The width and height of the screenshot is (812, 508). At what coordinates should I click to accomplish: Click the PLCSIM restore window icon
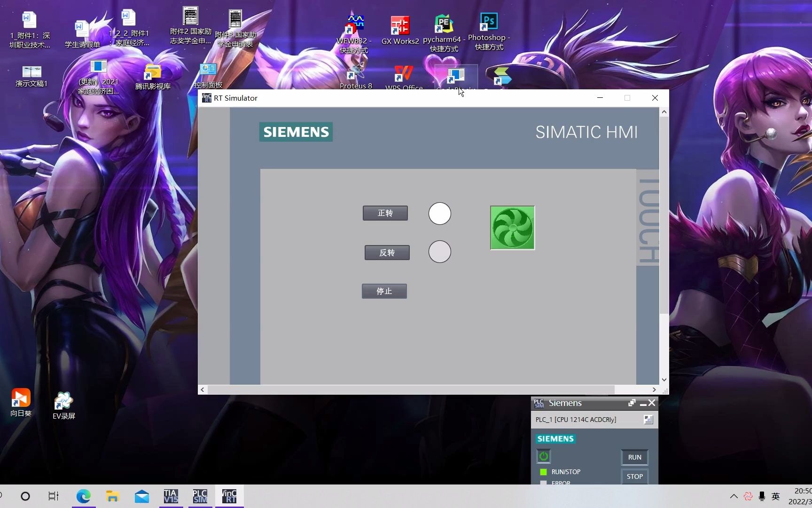632,403
